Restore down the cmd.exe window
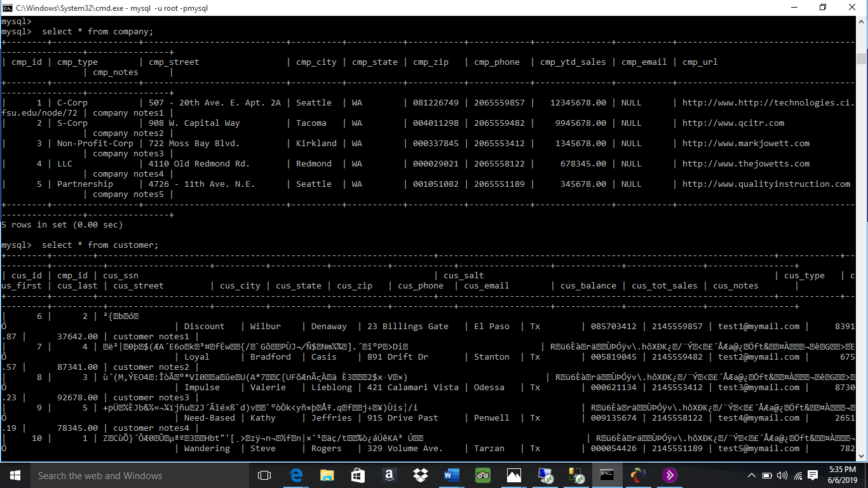The width and height of the screenshot is (868, 488). [x=823, y=8]
